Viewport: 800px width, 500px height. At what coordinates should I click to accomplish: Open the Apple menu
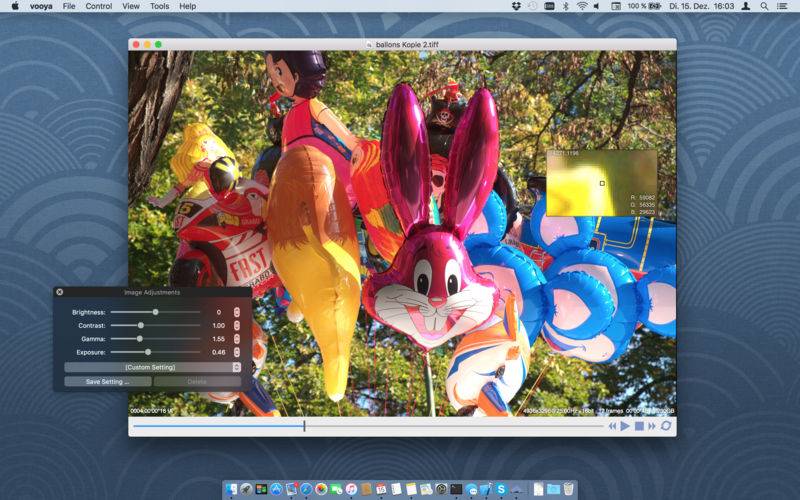pos(15,6)
